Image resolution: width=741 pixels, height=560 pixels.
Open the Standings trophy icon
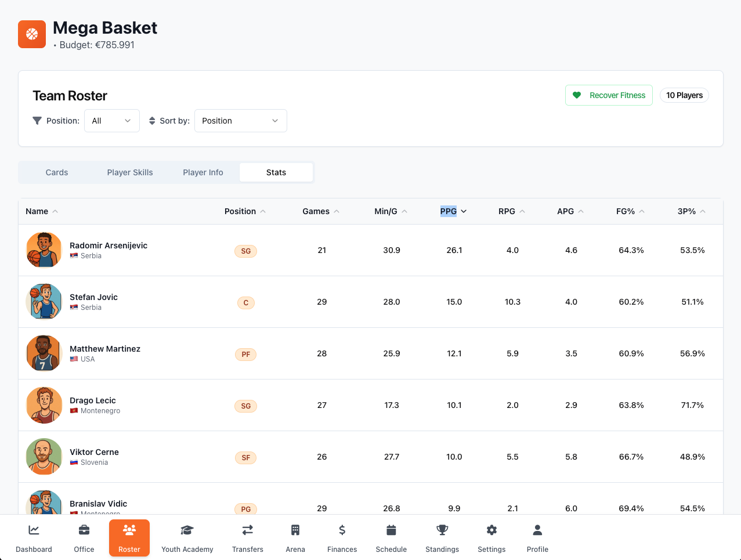[442, 530]
